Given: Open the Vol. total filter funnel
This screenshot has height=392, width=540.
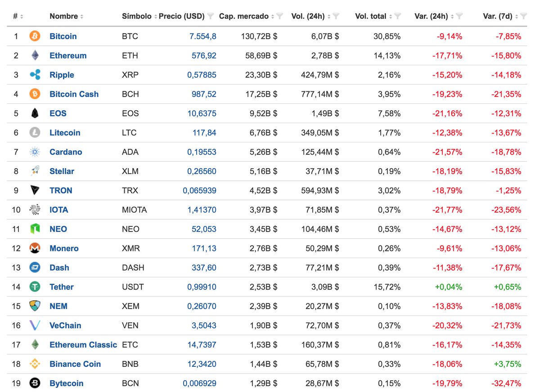Looking at the screenshot, I should pyautogui.click(x=398, y=16).
